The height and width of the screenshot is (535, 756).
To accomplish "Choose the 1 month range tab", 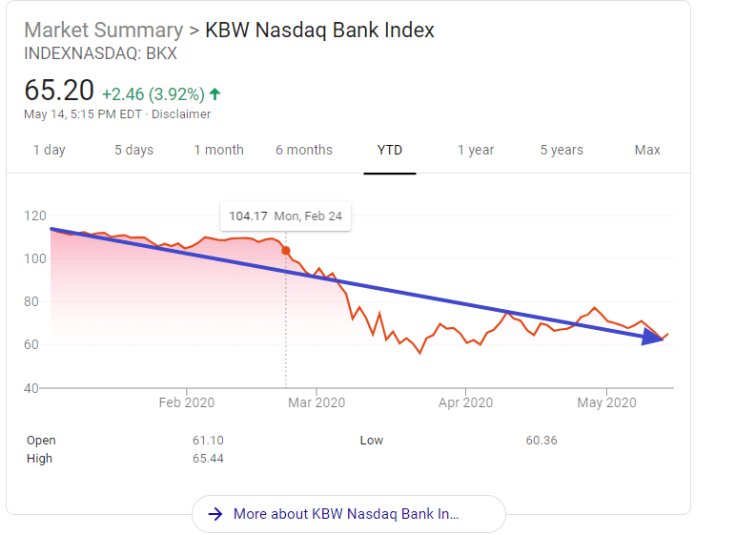I will point(219,150).
